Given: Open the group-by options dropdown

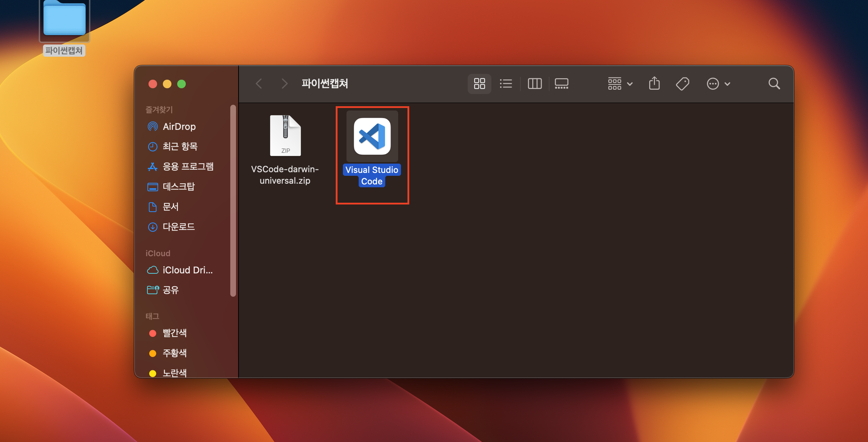Looking at the screenshot, I should coord(620,84).
